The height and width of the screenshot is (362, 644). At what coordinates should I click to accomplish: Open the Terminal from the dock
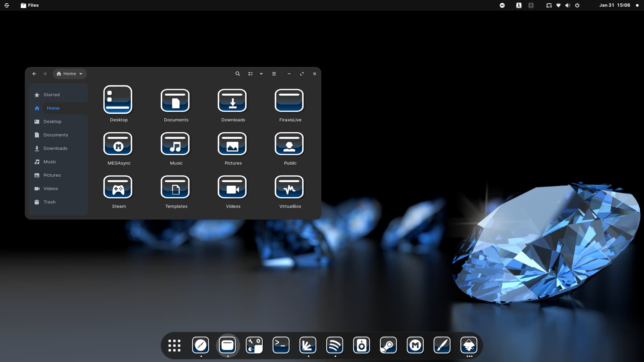click(281, 345)
